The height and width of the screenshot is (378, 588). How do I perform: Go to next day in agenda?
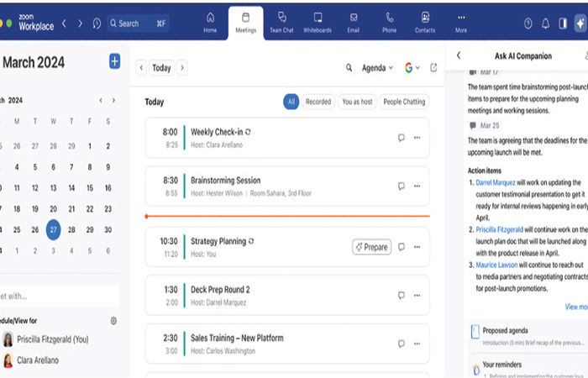click(182, 68)
